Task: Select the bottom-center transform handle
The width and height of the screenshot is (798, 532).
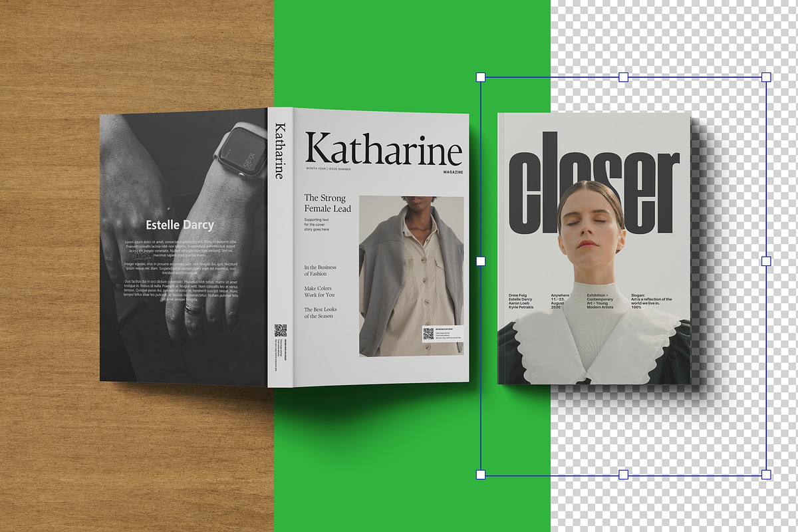Action: click(623, 474)
